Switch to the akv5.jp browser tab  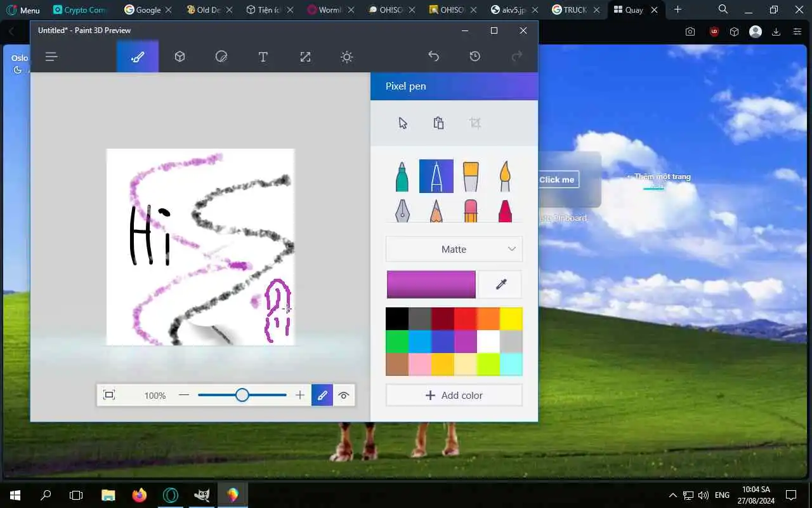tap(514, 10)
